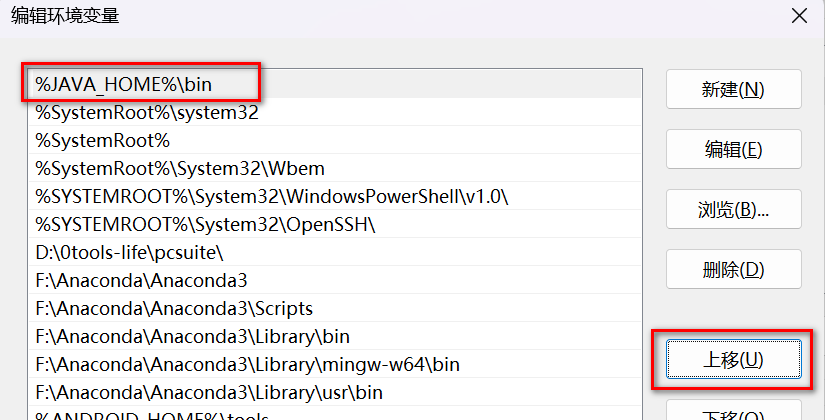
Task: Close the 编辑环境变量 dialog
Action: 799,16
